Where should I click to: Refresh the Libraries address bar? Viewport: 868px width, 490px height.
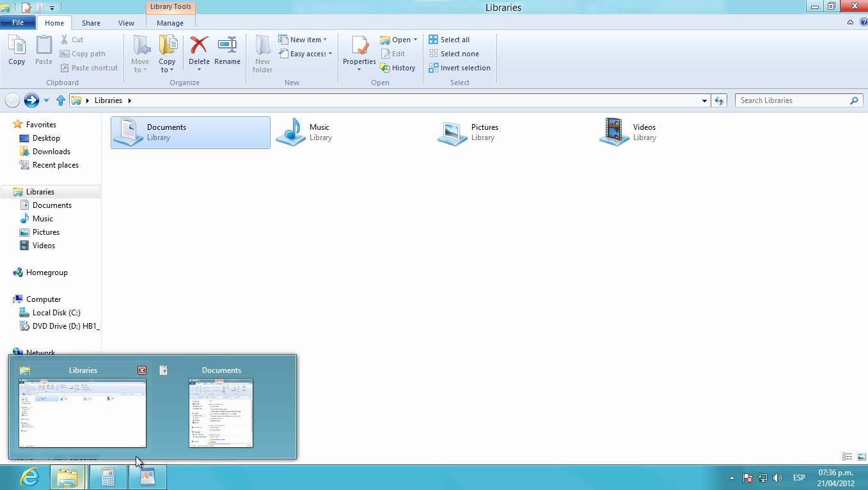[x=720, y=100]
